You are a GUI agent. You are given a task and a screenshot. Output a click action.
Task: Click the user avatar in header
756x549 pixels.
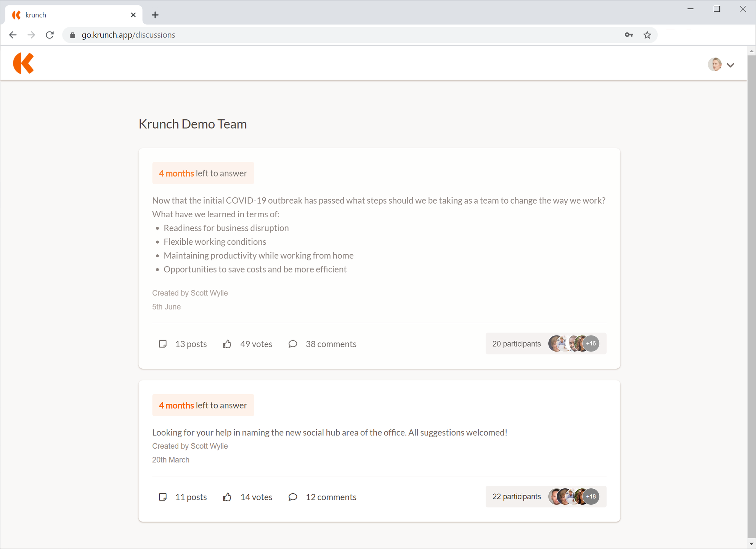point(714,64)
